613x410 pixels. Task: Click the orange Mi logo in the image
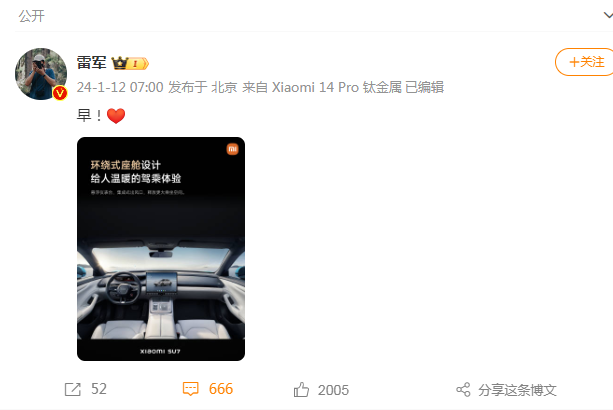(x=233, y=149)
